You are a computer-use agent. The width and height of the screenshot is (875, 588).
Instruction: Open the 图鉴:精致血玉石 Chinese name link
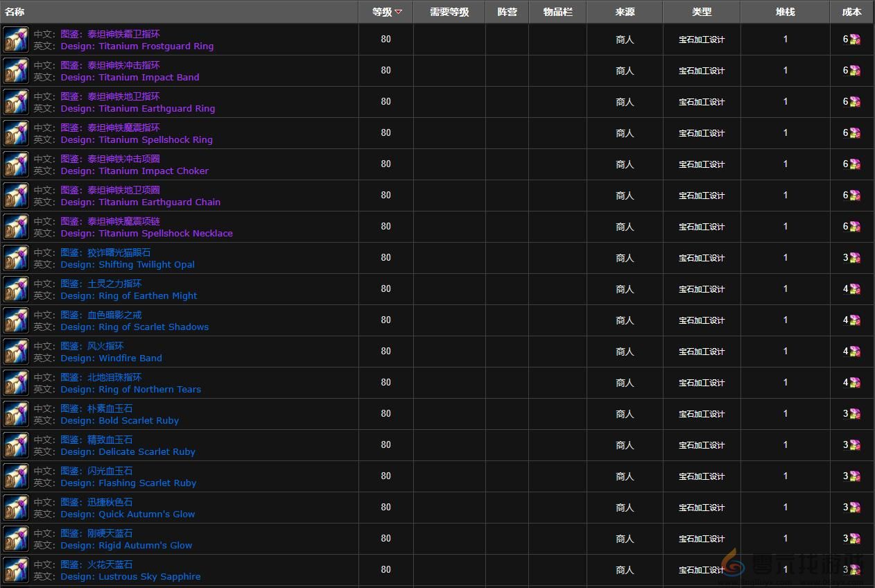click(96, 440)
